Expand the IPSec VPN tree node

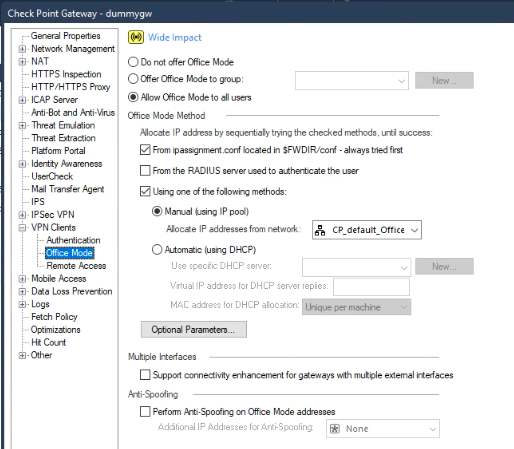22,215
